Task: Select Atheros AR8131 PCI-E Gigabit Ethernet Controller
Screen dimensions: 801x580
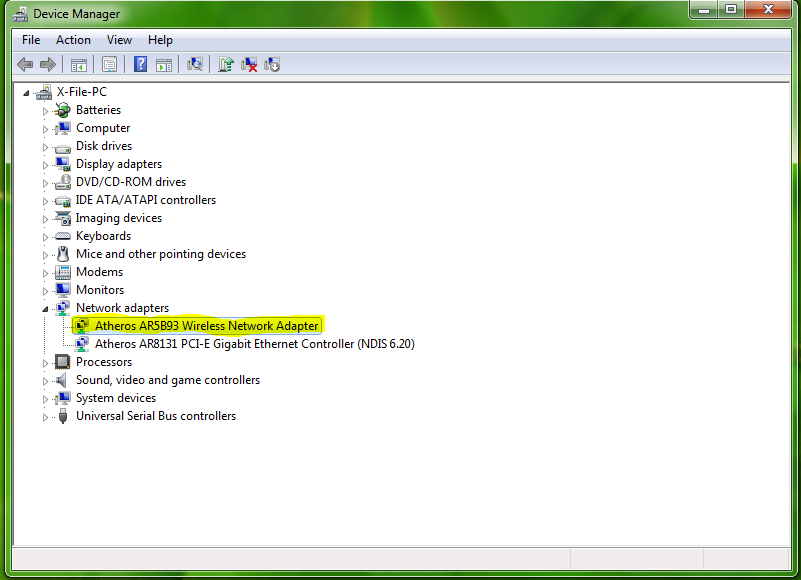Action: point(254,344)
